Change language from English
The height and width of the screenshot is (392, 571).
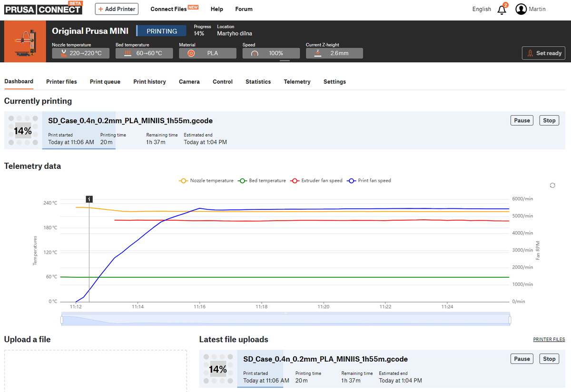click(482, 9)
